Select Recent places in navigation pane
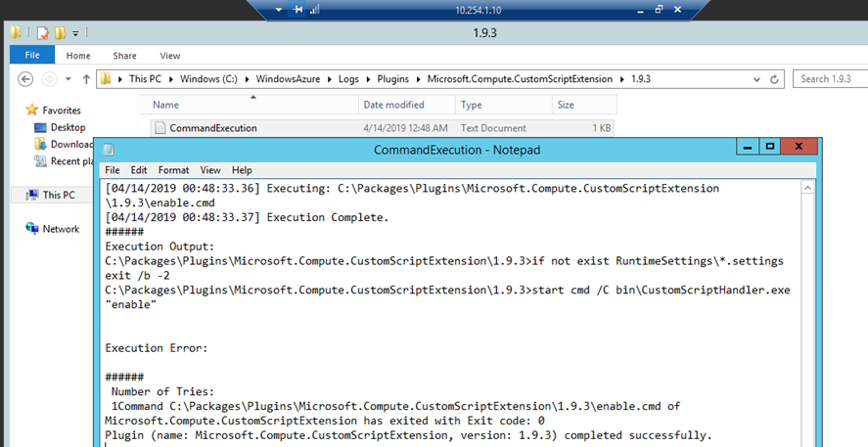The width and height of the screenshot is (868, 447). [72, 161]
